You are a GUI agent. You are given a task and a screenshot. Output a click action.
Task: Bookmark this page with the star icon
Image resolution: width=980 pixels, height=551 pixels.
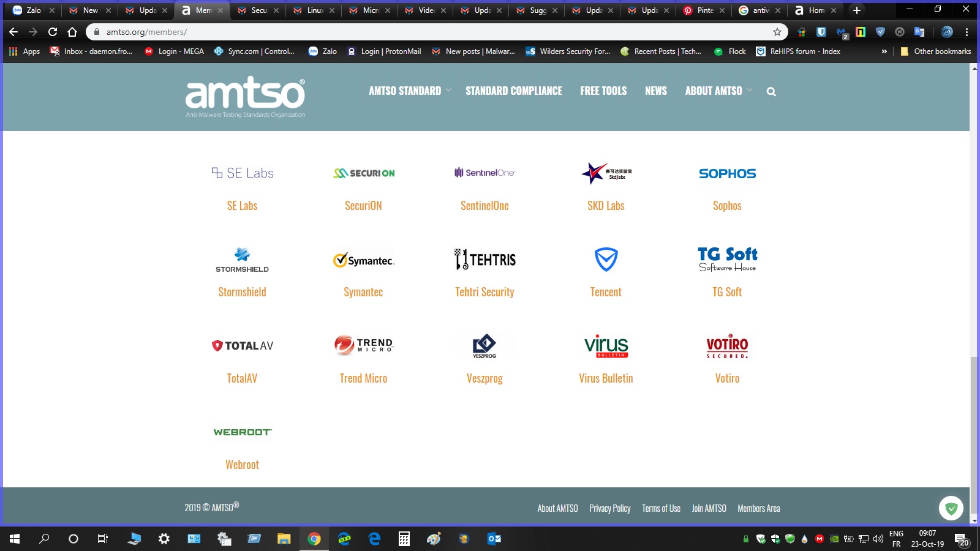click(x=777, y=32)
